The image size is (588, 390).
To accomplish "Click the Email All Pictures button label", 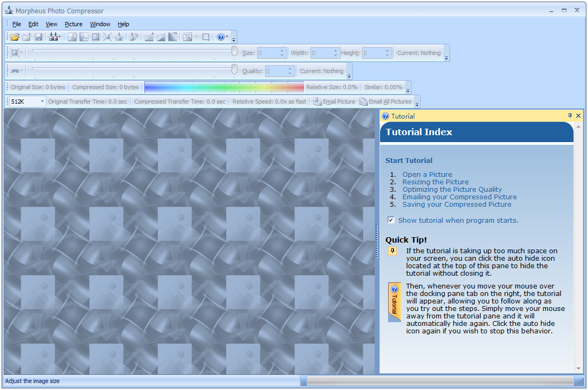I will 390,102.
